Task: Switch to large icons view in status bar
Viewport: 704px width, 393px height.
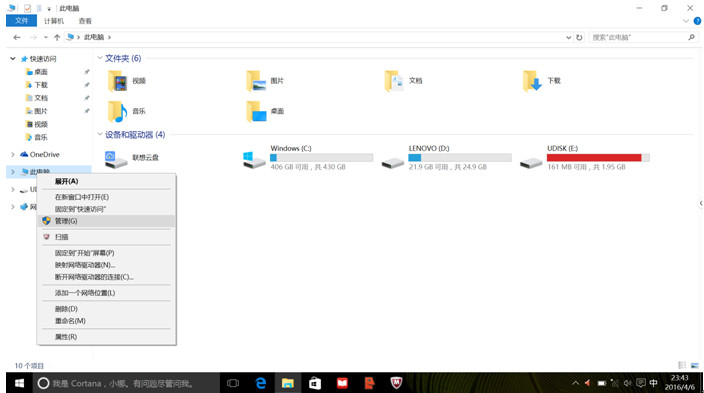Action: (695, 365)
